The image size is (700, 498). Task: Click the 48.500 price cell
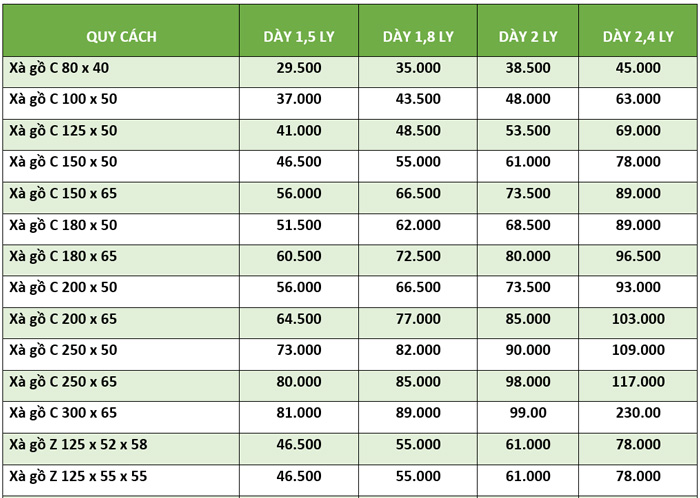click(x=418, y=130)
